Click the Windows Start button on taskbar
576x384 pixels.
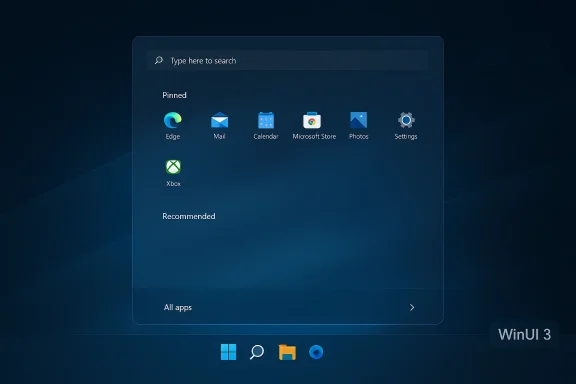228,352
